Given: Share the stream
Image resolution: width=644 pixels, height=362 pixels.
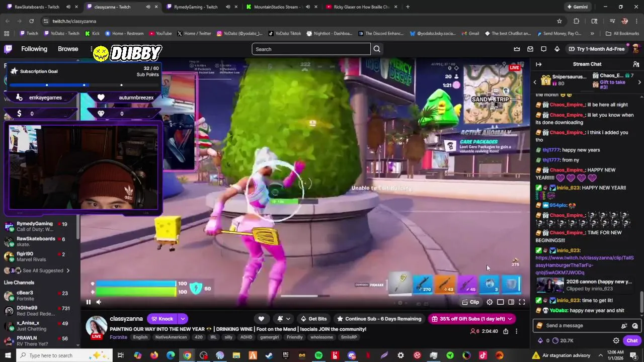Looking at the screenshot, I should (x=506, y=331).
